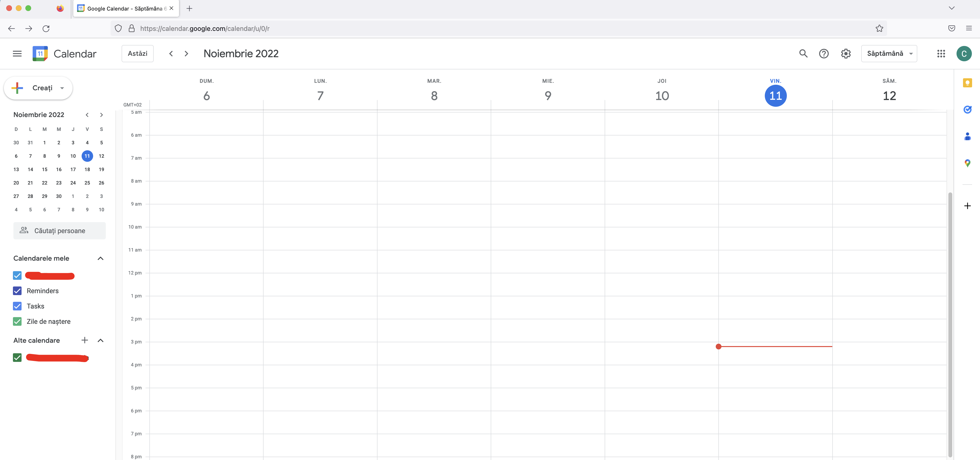Hide the Zile de naștere calendar
Screen dimensions: 980x460
click(x=17, y=321)
